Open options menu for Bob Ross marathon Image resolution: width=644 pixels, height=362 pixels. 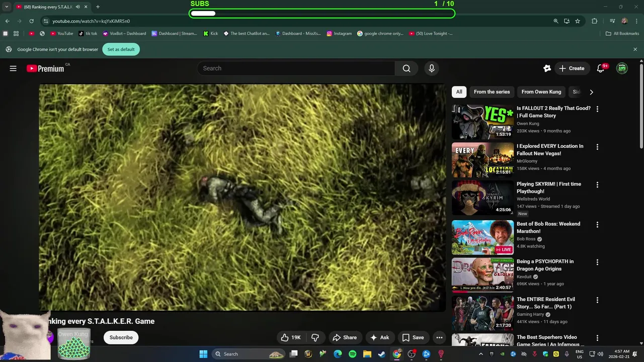(597, 225)
